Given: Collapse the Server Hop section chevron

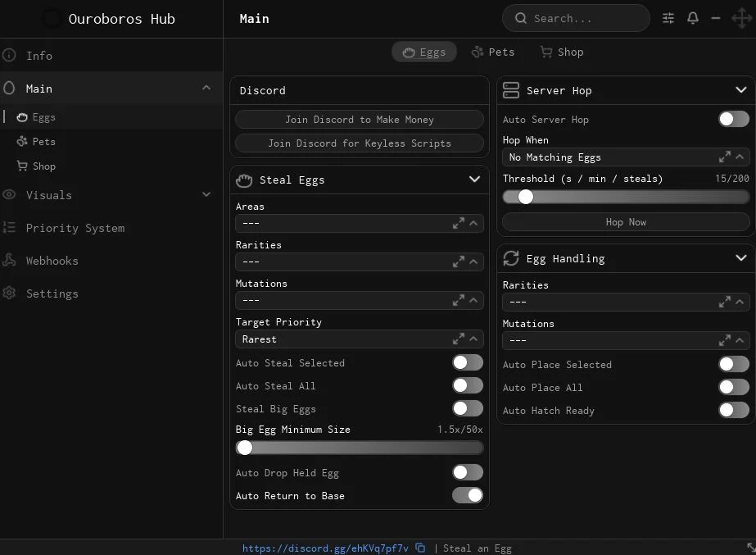Looking at the screenshot, I should [x=741, y=90].
